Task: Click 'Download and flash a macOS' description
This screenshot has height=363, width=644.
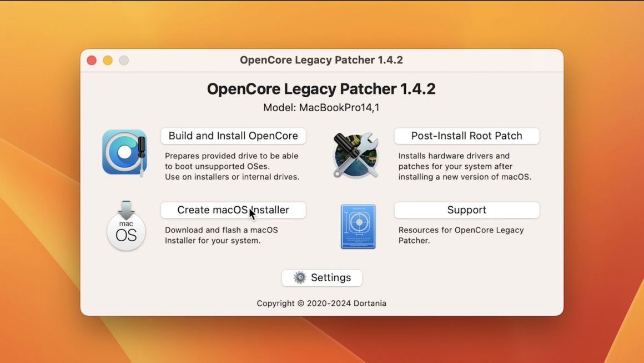Action: (x=222, y=235)
